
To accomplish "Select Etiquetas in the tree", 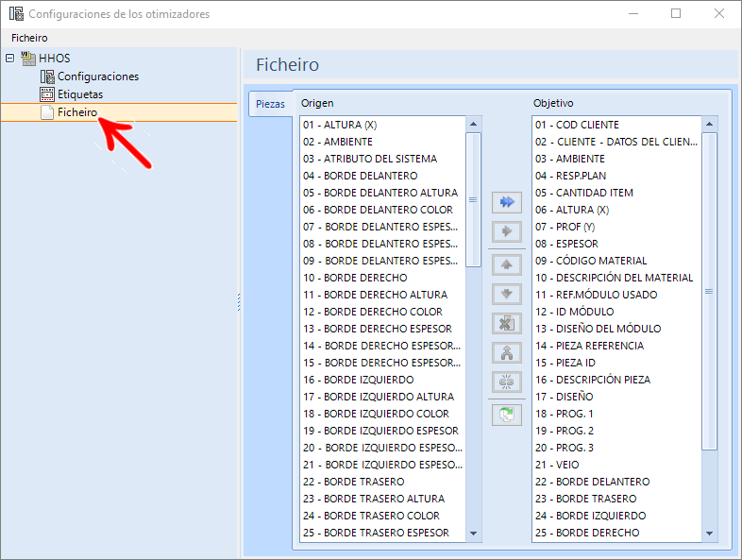I will coord(80,94).
